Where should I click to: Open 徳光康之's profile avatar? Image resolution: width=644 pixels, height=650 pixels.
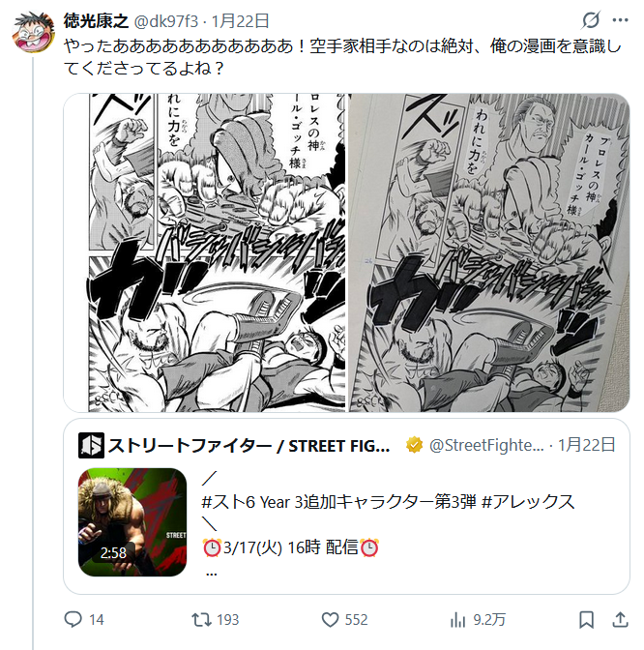pyautogui.click(x=34, y=32)
